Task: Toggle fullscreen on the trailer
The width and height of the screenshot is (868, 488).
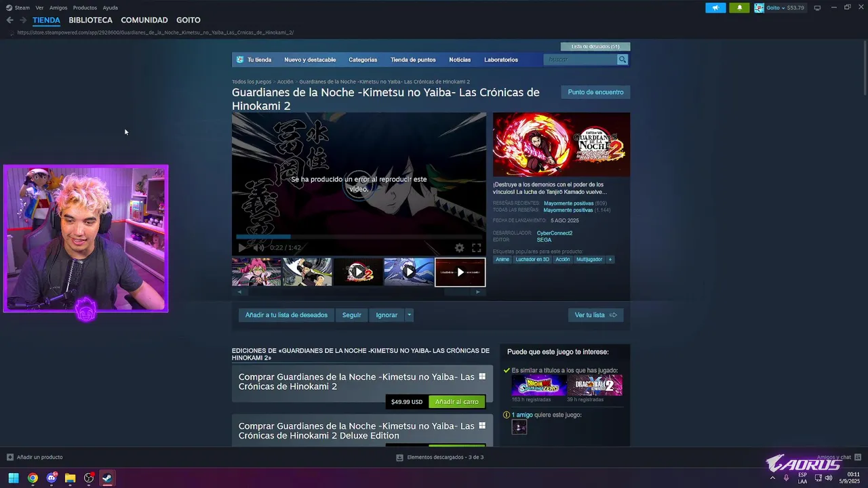Action: pos(477,248)
